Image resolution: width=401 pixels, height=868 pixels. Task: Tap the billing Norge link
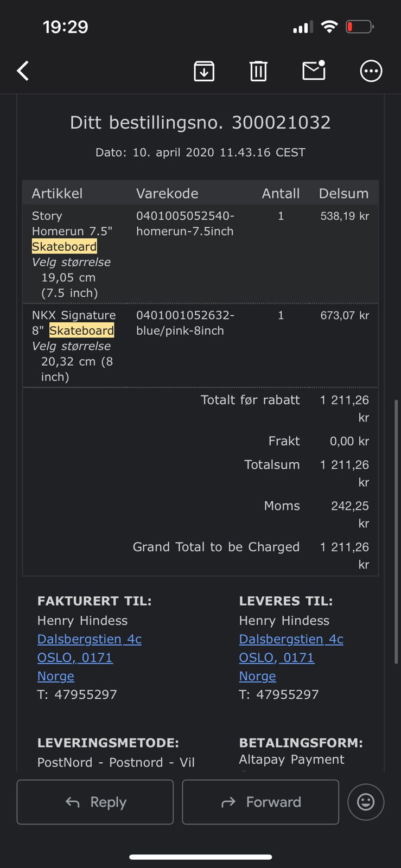click(56, 676)
